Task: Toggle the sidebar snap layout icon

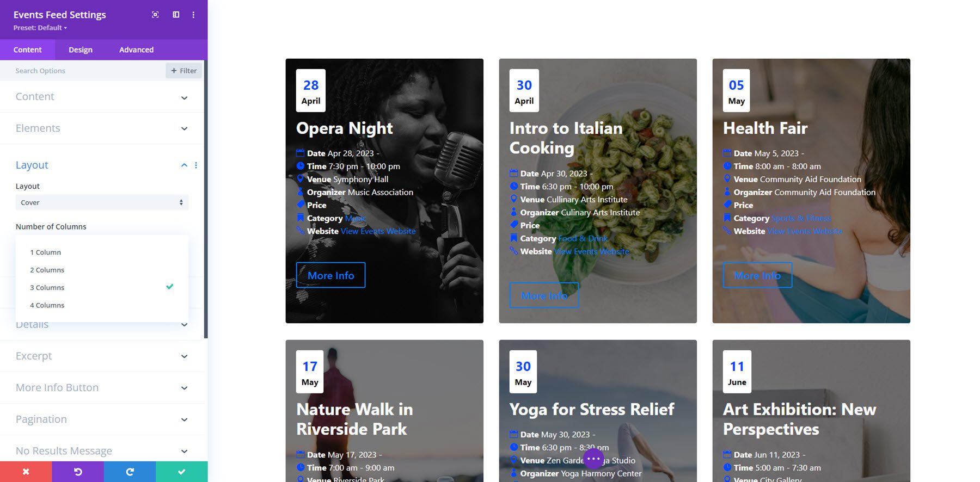Action: (176, 15)
